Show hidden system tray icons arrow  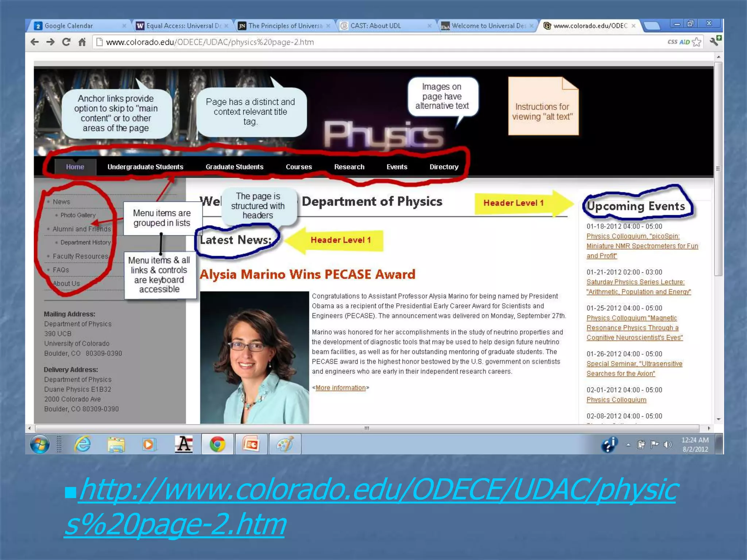628,444
